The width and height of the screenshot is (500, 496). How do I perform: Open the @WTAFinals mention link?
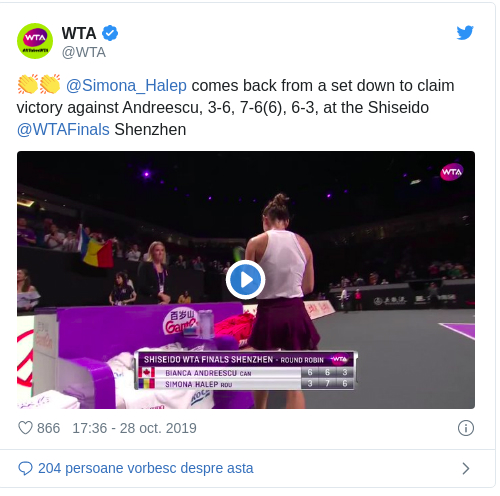pos(63,129)
